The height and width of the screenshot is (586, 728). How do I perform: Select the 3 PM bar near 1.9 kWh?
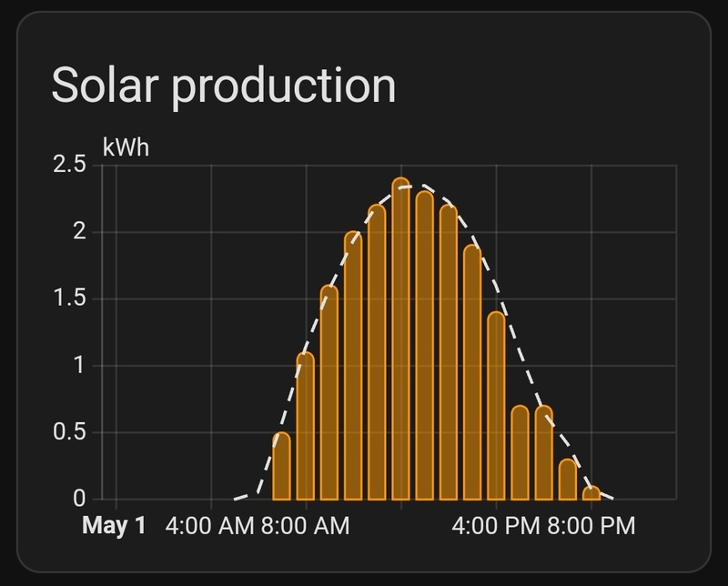(x=472, y=372)
